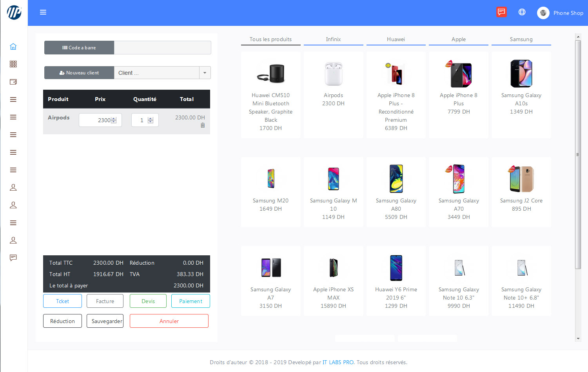The height and width of the screenshot is (372, 588).
Task: Click the globe language icon
Action: pyautogui.click(x=522, y=12)
